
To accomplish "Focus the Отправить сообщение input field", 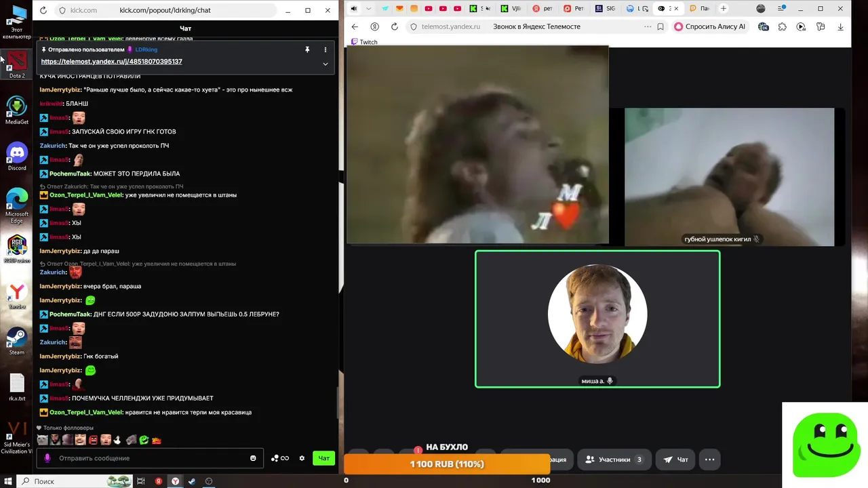I will (x=151, y=458).
